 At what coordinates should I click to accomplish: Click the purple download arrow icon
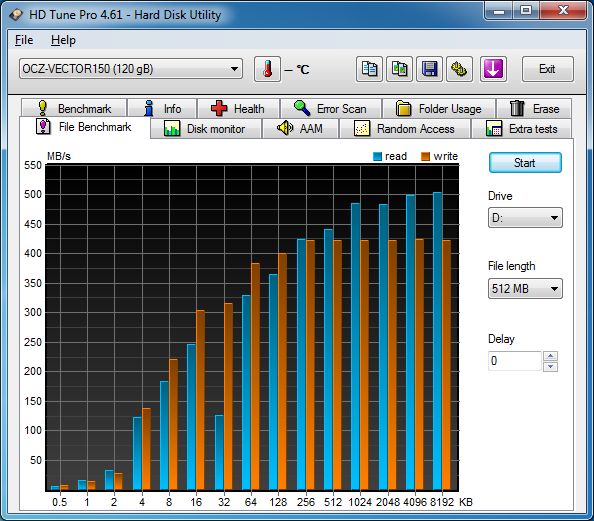pyautogui.click(x=493, y=69)
